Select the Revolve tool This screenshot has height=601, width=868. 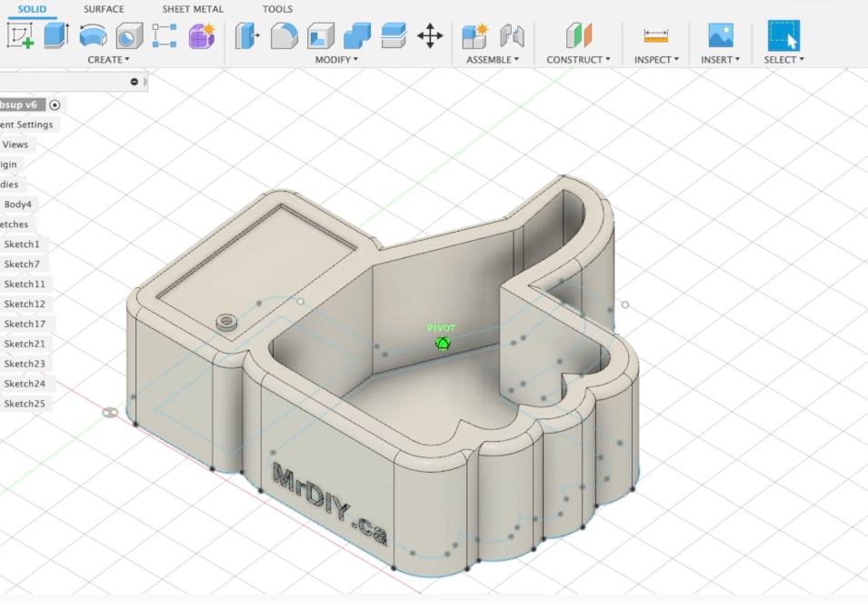tap(93, 36)
